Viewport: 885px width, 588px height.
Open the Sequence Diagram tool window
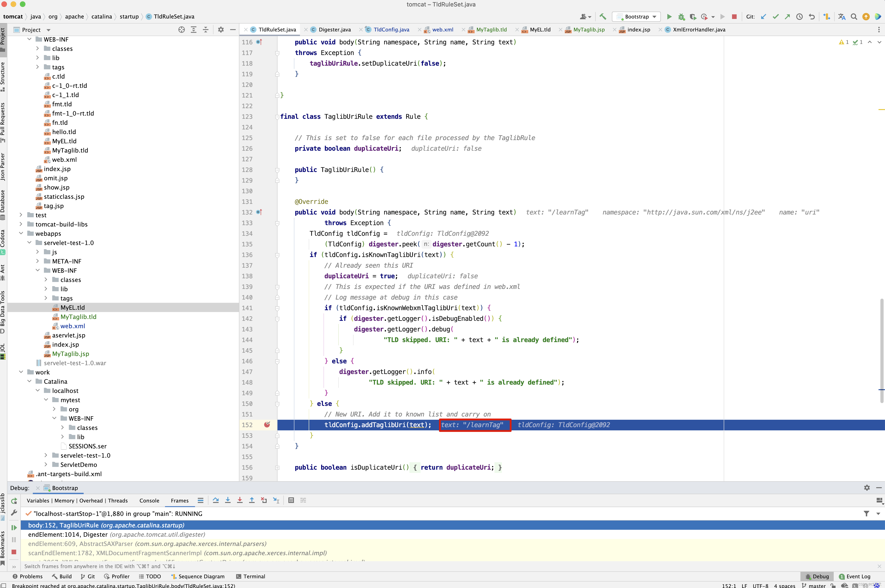click(198, 576)
